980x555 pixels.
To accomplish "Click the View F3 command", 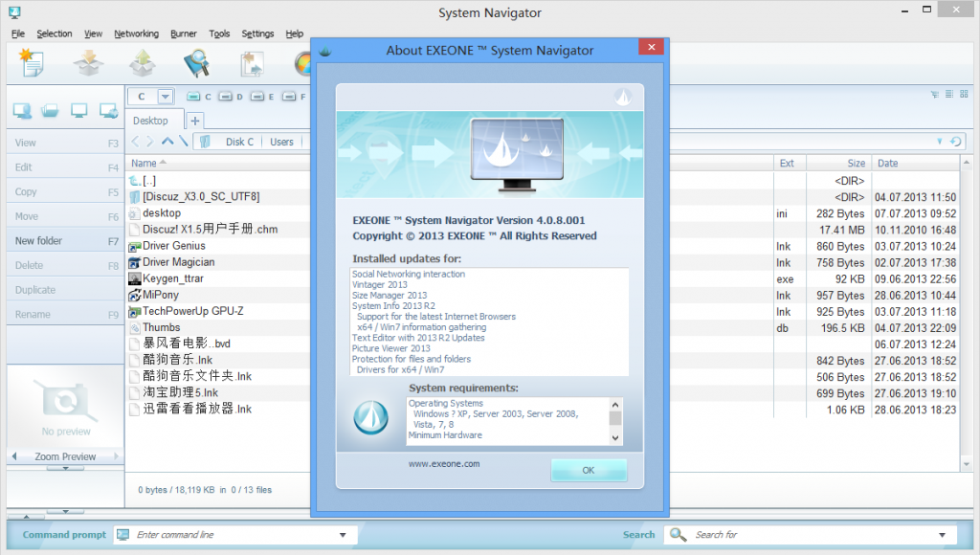I will click(x=66, y=143).
